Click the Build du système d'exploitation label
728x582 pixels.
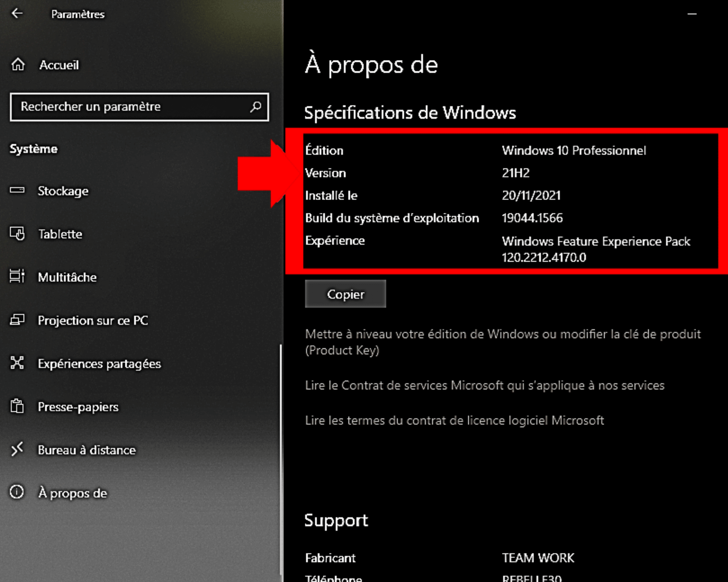pos(392,218)
